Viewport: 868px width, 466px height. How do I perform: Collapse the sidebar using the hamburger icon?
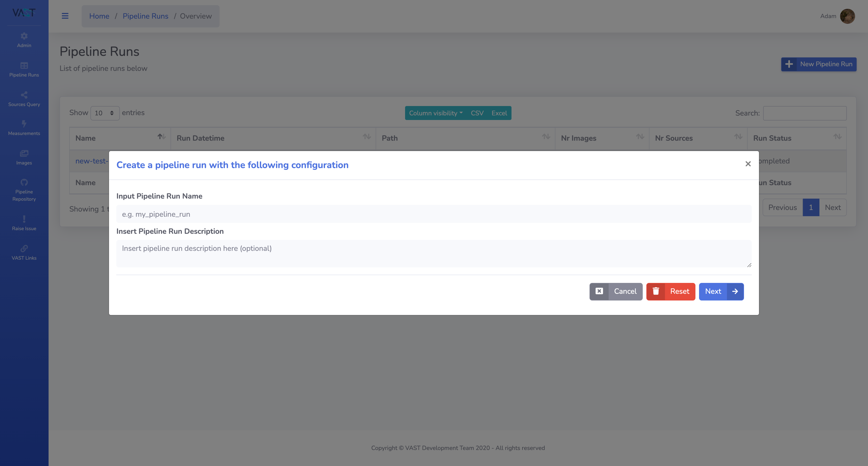tap(65, 16)
